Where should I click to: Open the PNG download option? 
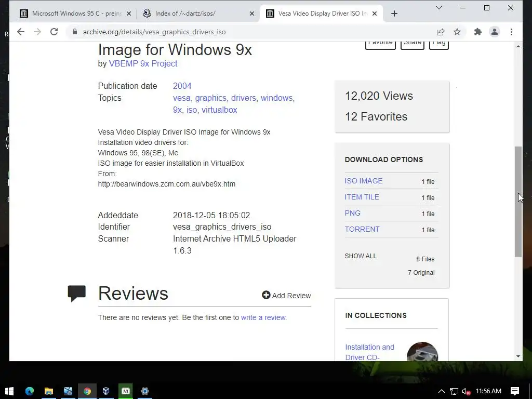tap(353, 213)
